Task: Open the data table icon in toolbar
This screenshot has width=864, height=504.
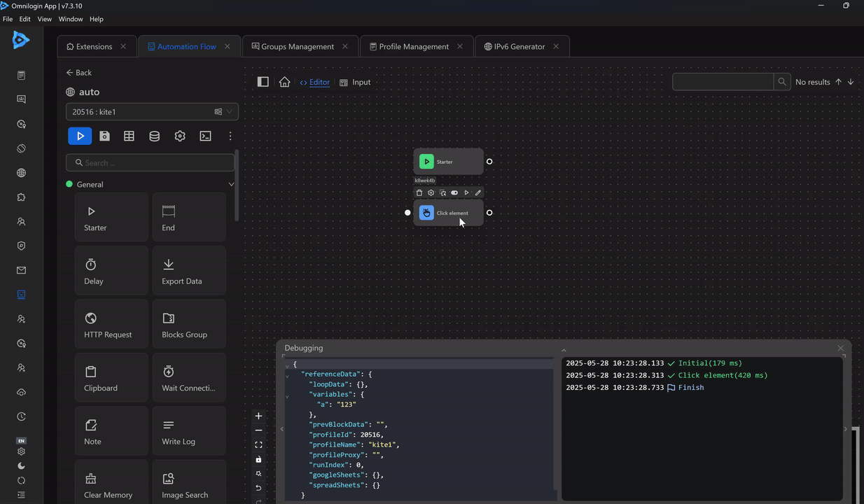Action: pyautogui.click(x=129, y=136)
